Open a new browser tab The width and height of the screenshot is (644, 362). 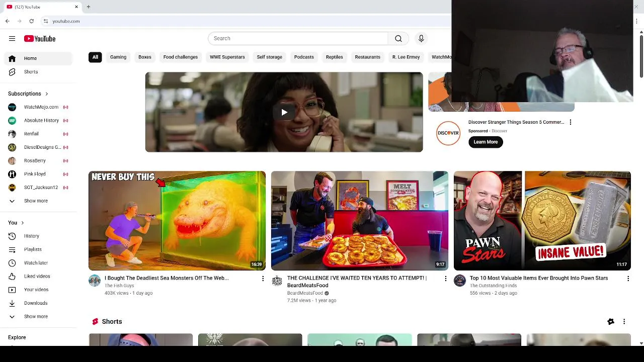89,7
